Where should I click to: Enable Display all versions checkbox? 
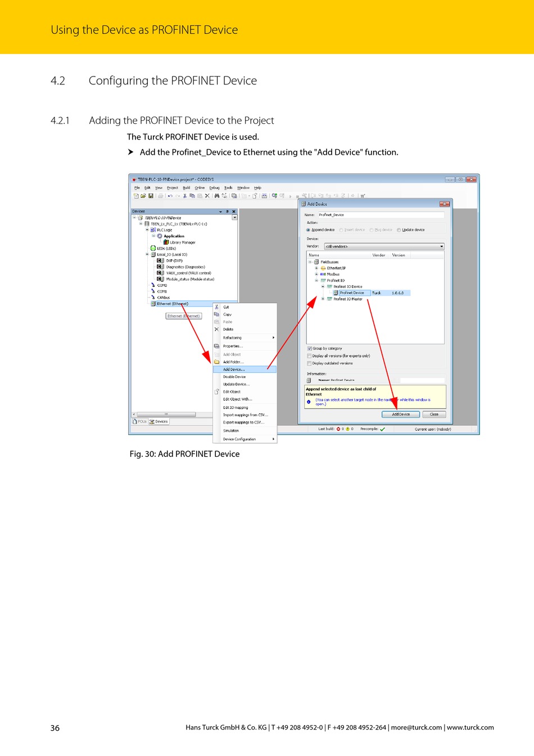point(309,356)
